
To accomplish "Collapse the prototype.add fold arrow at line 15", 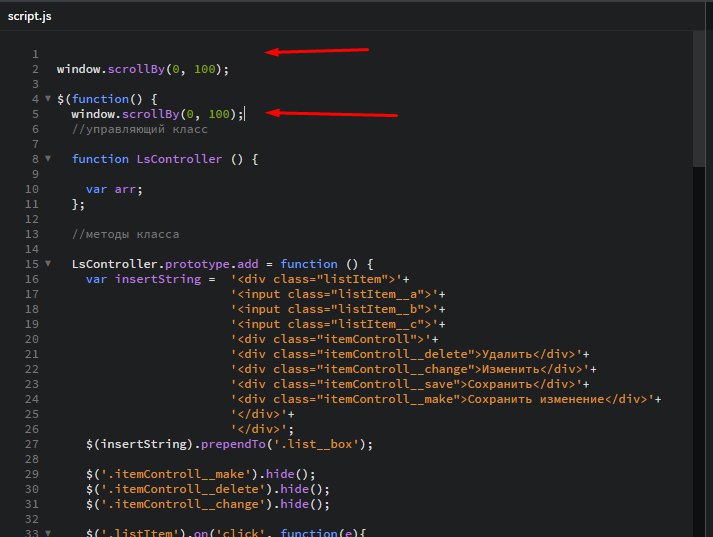I will point(48,263).
